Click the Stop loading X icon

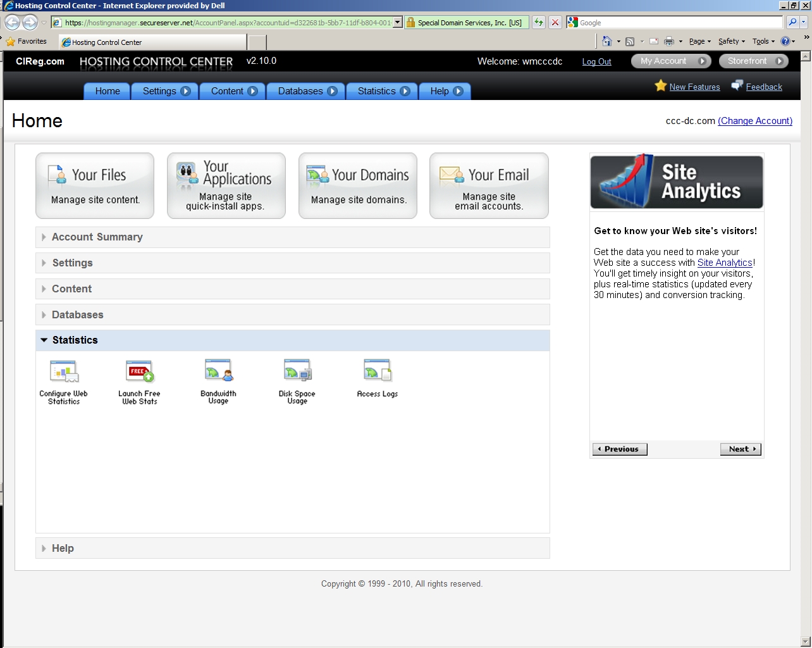(555, 22)
